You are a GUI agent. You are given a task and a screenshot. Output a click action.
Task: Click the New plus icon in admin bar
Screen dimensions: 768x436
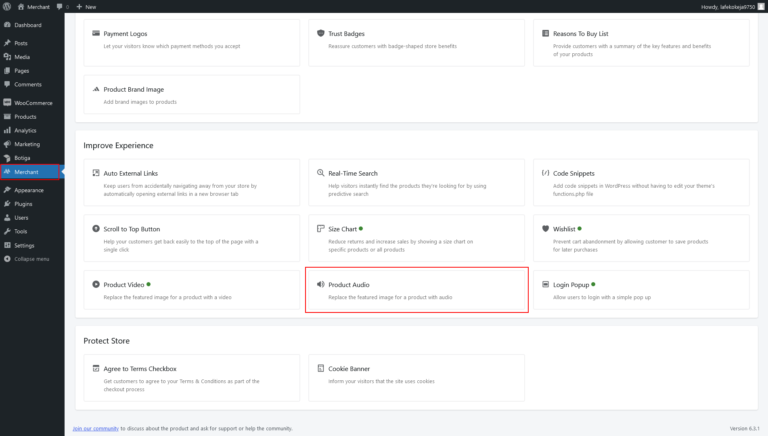pyautogui.click(x=79, y=6)
